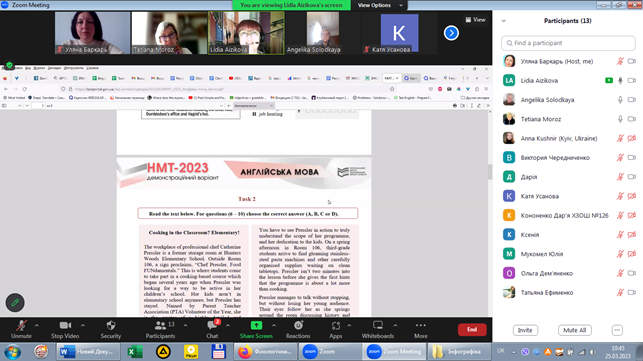Screen dimensions: 643x361
Task: Toggle microphone for Tetiana Moroz in list
Action: pyautogui.click(x=620, y=119)
